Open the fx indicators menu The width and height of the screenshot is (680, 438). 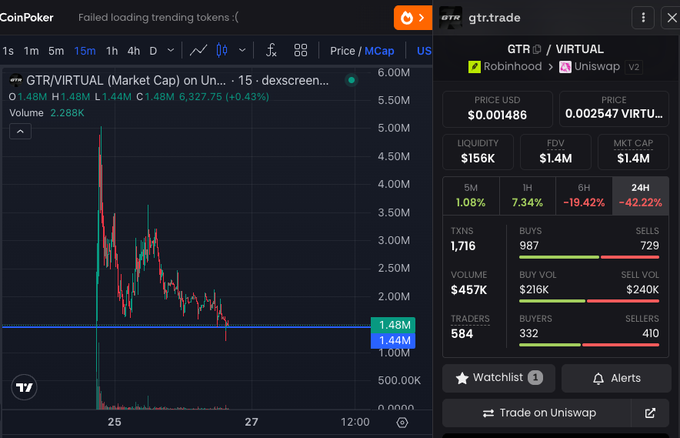[x=271, y=51]
